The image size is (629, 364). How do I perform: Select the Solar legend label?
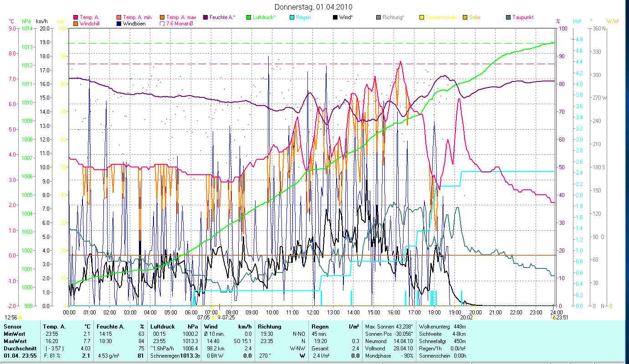(x=475, y=17)
